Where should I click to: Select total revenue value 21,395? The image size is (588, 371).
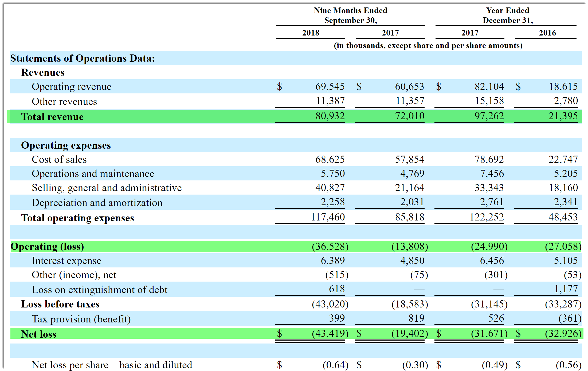point(563,116)
